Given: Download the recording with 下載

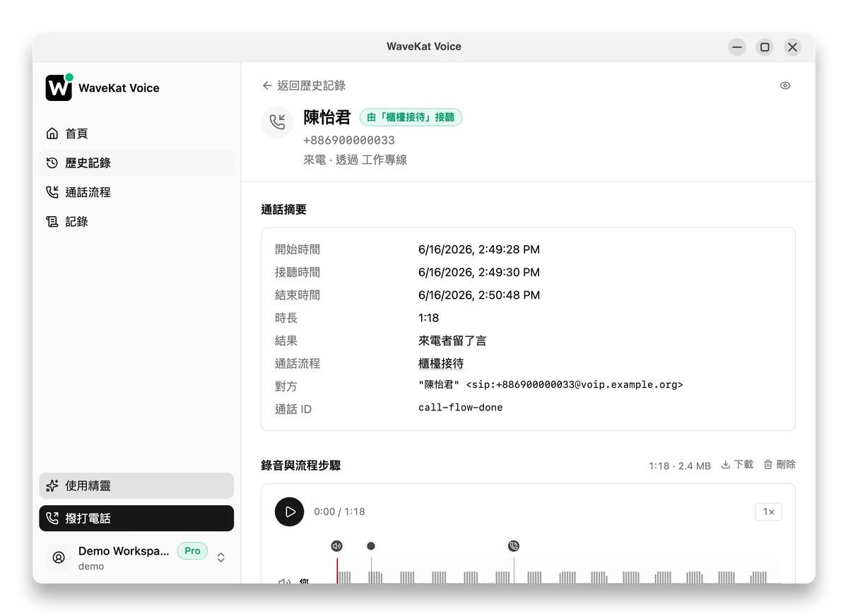Looking at the screenshot, I should point(737,465).
